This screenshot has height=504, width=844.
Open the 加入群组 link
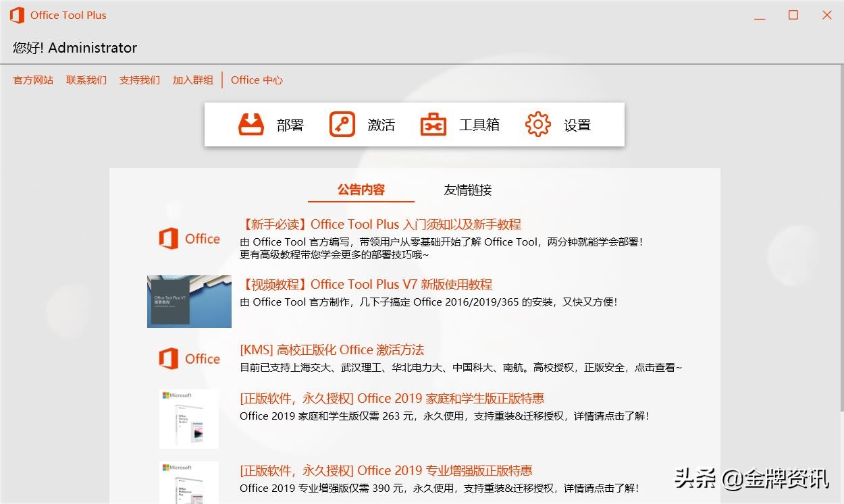[x=193, y=80]
